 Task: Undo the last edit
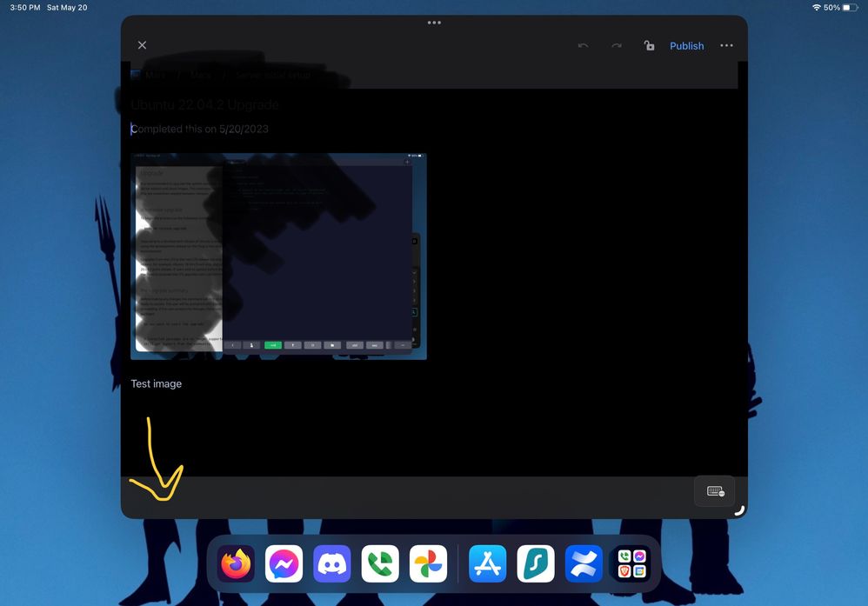click(583, 45)
